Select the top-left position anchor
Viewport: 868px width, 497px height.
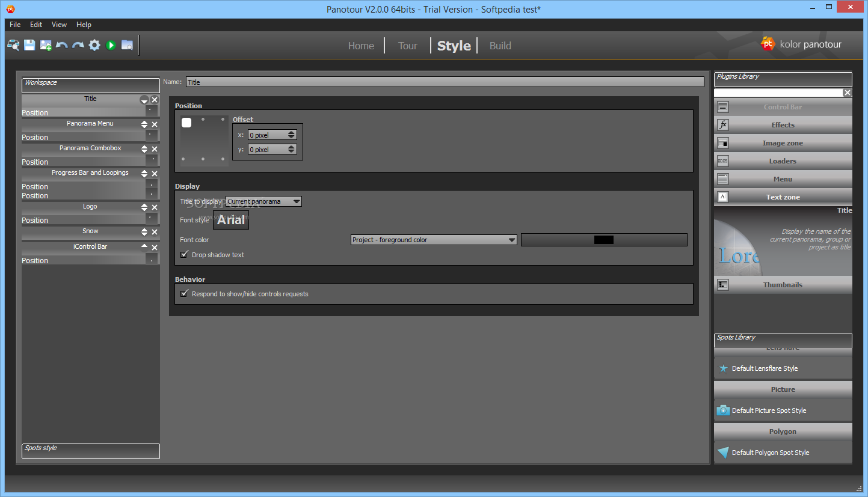pyautogui.click(x=186, y=123)
